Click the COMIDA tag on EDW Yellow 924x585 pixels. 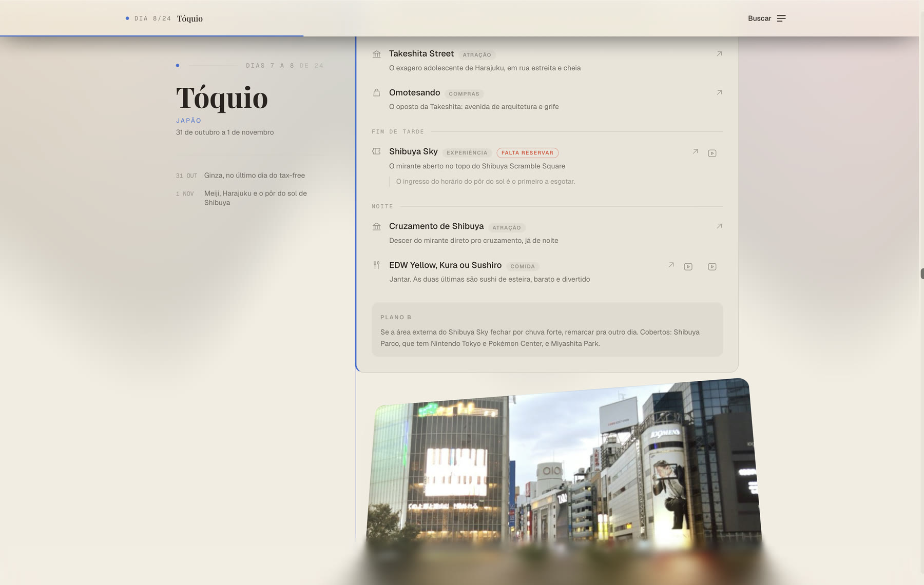tap(523, 266)
